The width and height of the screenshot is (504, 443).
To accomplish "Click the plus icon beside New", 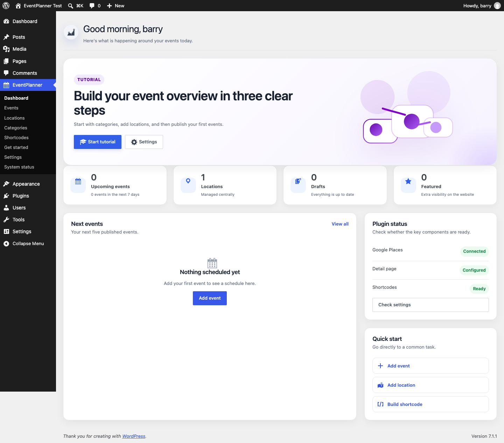I will (x=110, y=6).
